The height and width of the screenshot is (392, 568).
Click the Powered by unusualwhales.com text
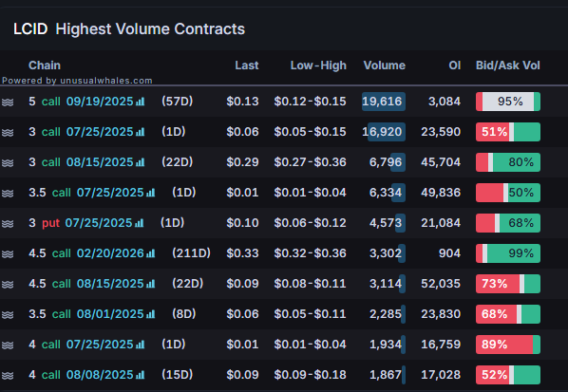point(77,81)
